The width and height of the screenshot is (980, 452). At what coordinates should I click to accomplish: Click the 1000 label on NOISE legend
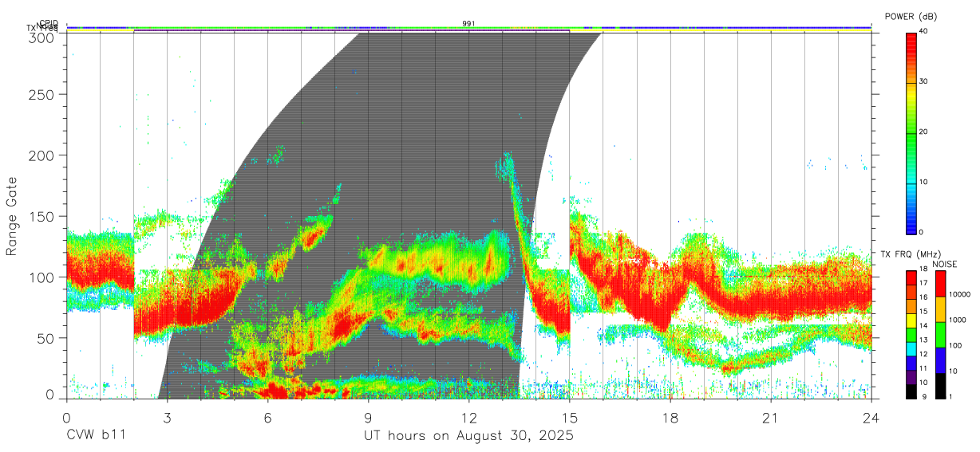tap(958, 320)
